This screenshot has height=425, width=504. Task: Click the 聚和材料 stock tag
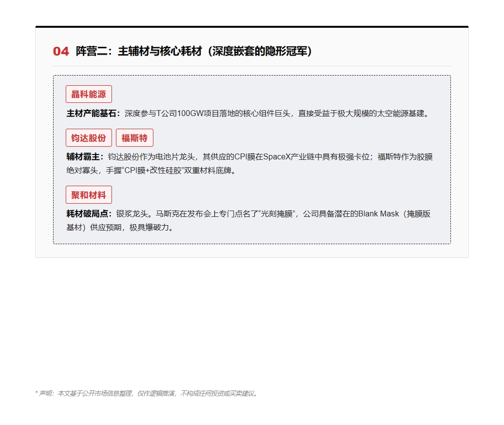coord(89,195)
